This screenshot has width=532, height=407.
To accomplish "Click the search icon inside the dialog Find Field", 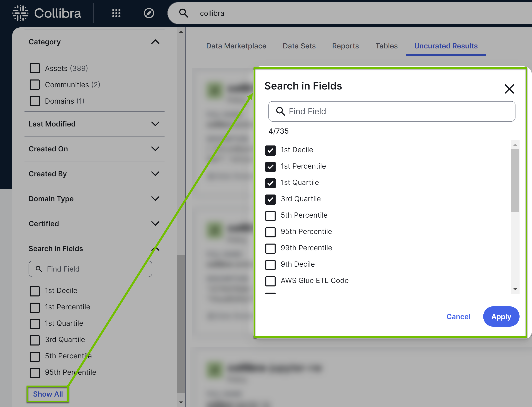I will pyautogui.click(x=281, y=111).
